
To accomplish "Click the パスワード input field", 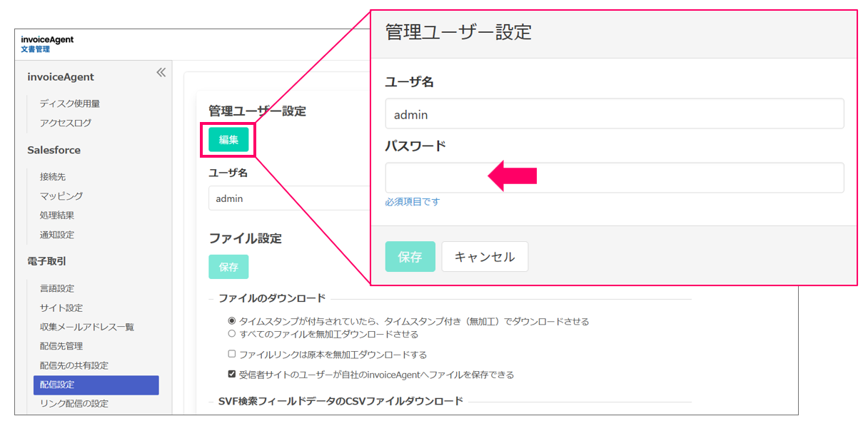I will pos(614,178).
